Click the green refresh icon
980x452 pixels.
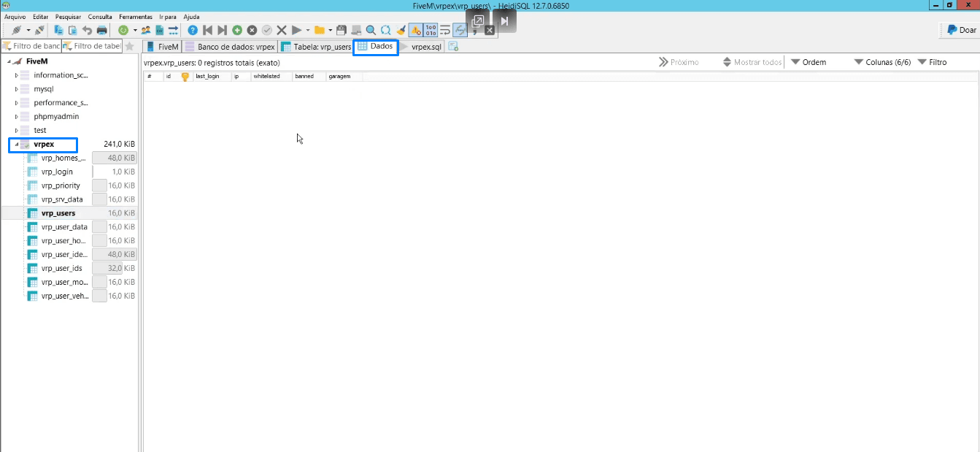click(123, 30)
